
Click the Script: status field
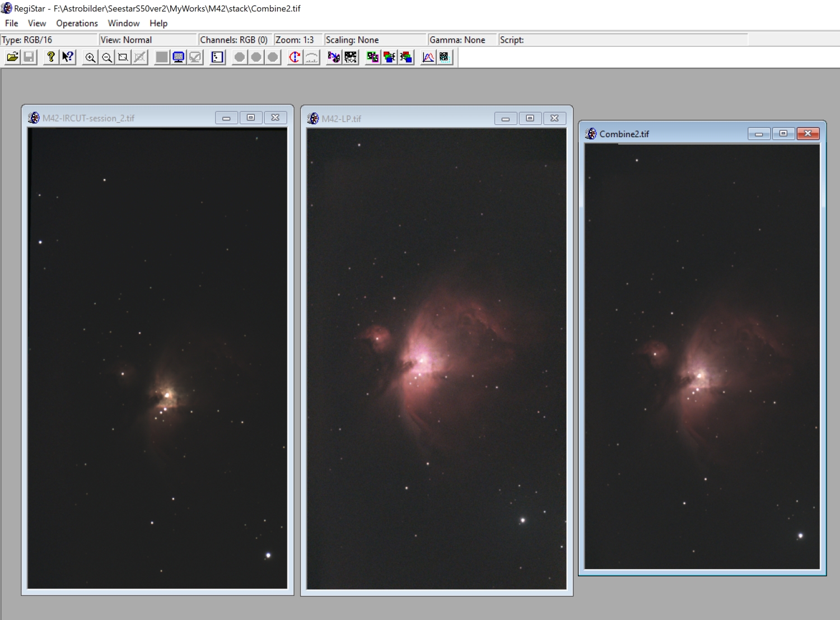tap(623, 40)
